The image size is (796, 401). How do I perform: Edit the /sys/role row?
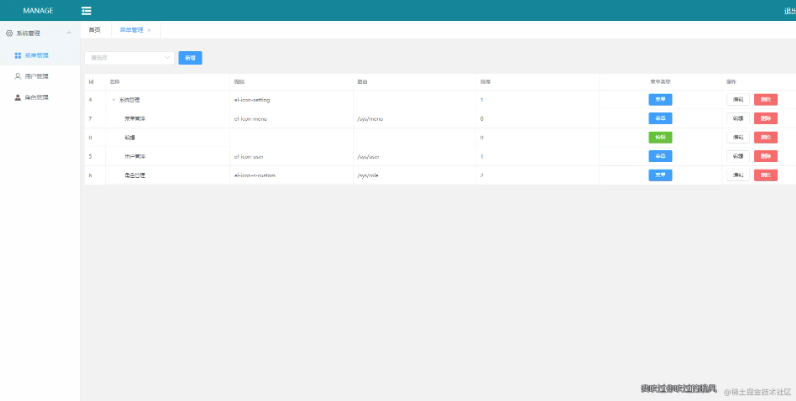click(738, 175)
